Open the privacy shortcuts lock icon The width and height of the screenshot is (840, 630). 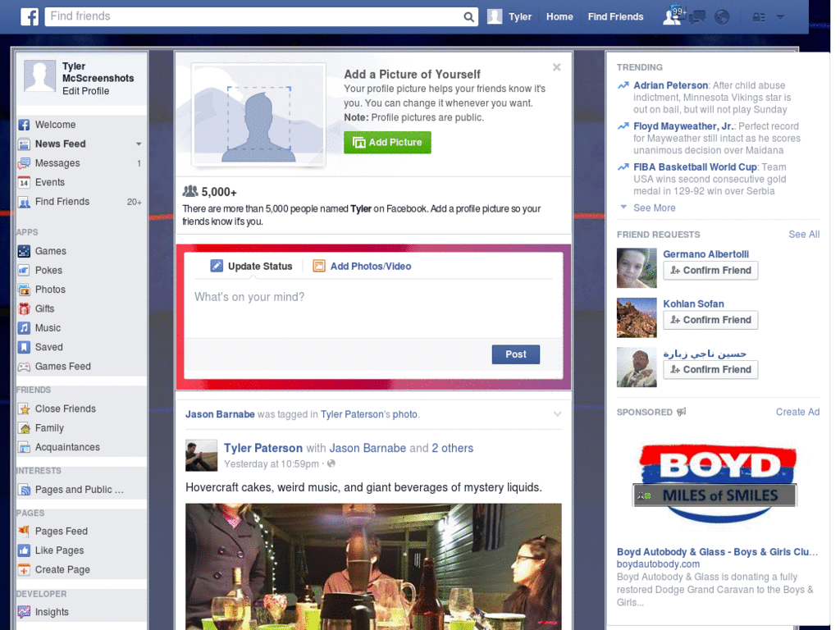click(759, 17)
